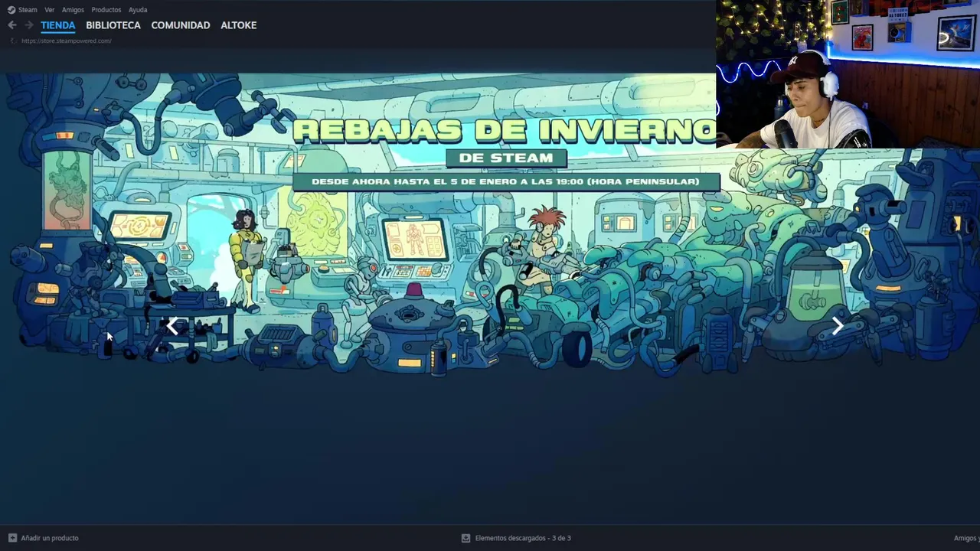
Task: Click the DE STEAM banner label
Action: [506, 158]
